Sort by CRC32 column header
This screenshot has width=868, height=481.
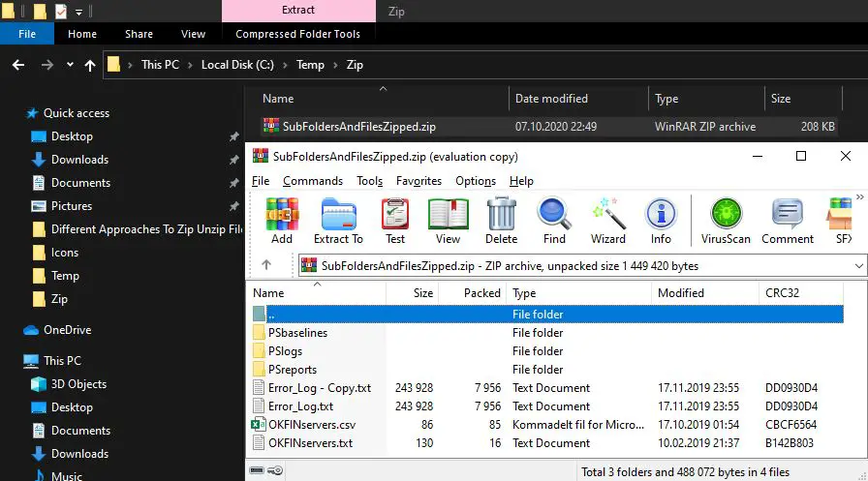click(x=801, y=293)
